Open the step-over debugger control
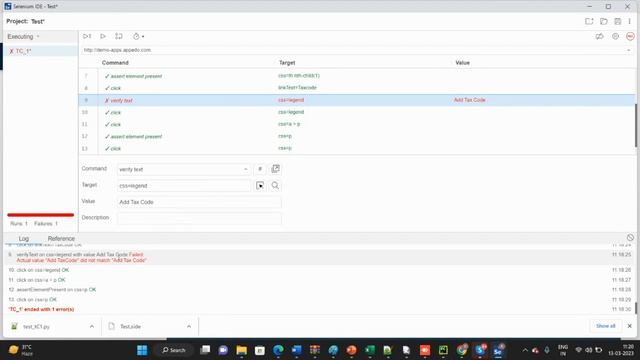This screenshot has height=360, width=640. pyautogui.click(x=119, y=36)
